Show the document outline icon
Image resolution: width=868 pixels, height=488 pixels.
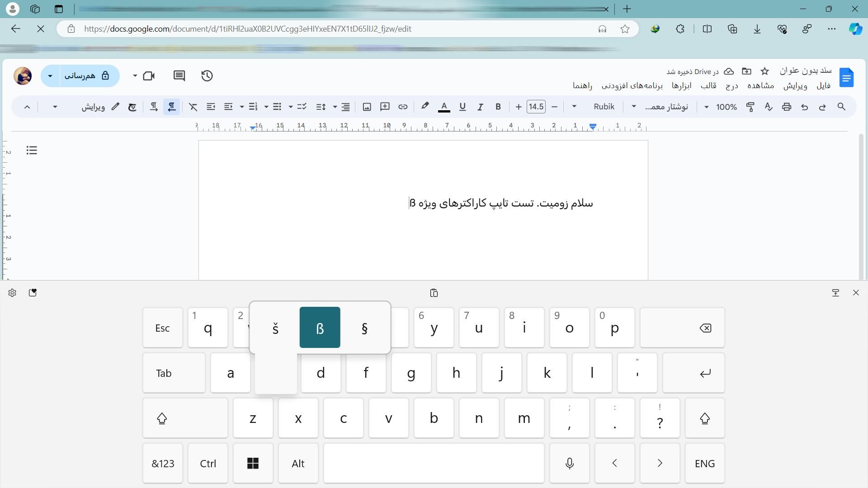click(x=32, y=150)
